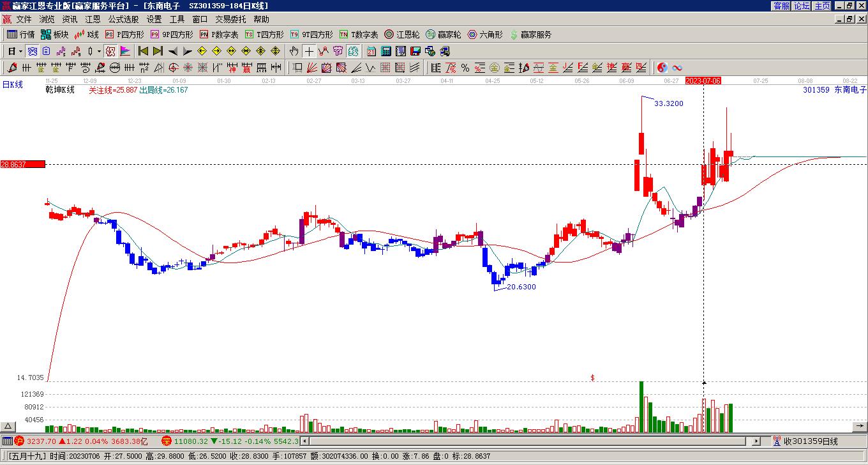
Task: Click the arrow button right of volume panel
Action: (x=860, y=427)
